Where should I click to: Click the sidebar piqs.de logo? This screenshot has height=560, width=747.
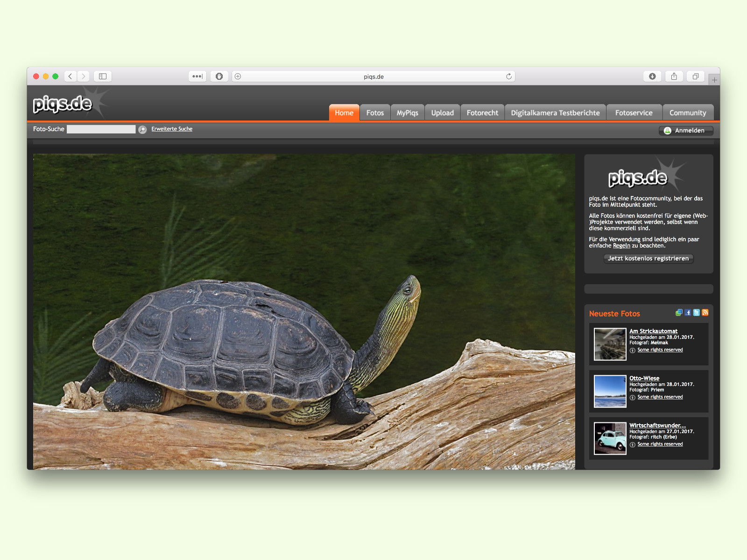tap(638, 178)
